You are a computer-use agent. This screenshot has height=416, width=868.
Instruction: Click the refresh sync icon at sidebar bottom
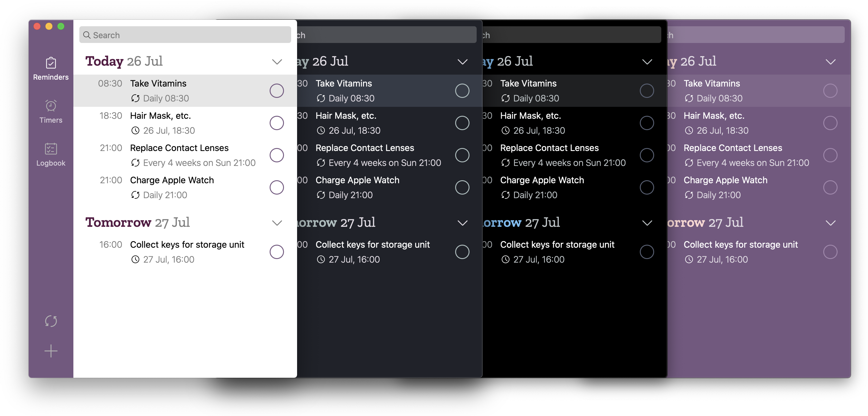point(51,320)
